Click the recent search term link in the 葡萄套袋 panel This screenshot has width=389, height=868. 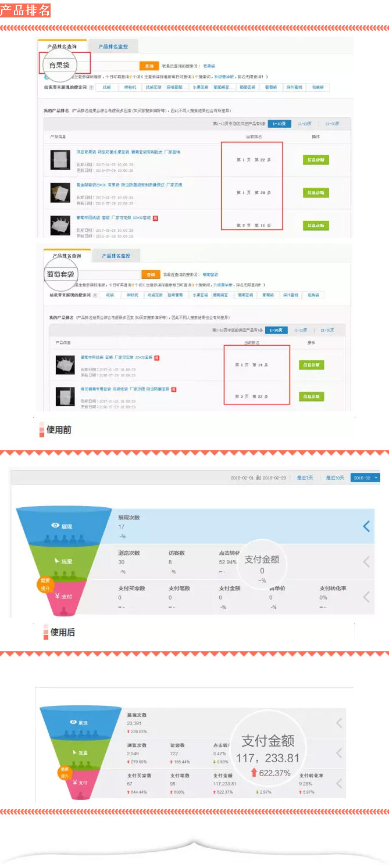(x=211, y=274)
